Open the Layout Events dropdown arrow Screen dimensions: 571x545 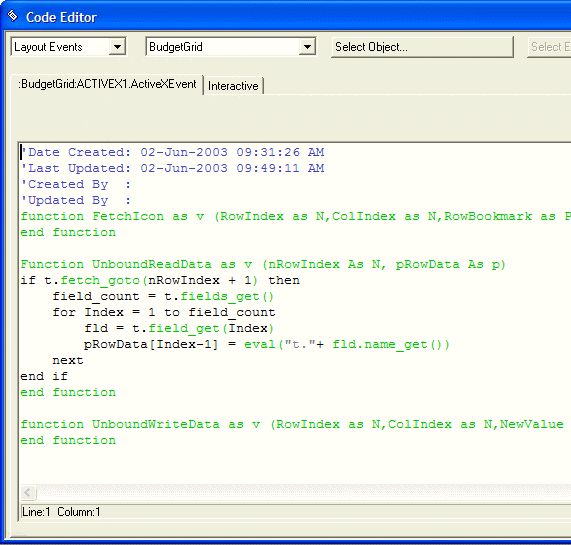tap(117, 47)
